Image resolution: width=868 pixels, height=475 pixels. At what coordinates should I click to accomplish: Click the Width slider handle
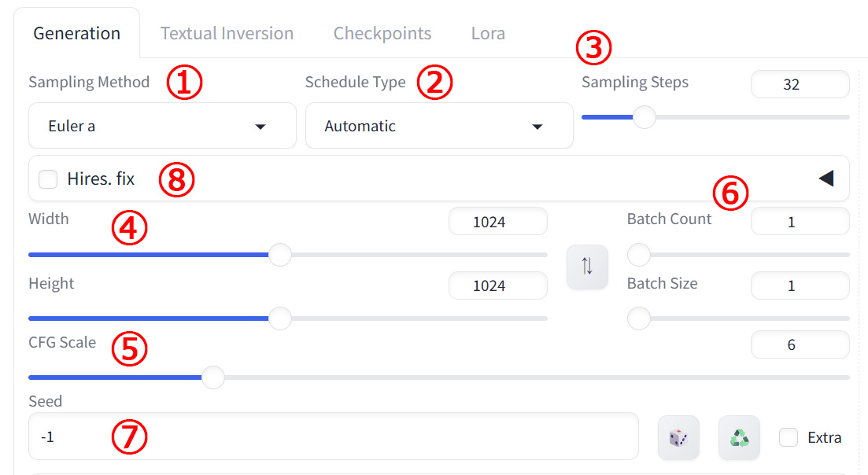click(280, 255)
